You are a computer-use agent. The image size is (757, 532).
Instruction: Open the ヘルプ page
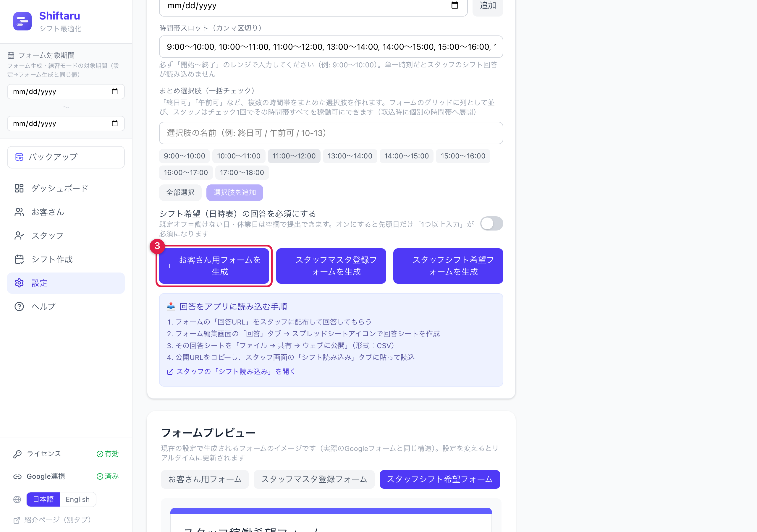click(x=66, y=306)
